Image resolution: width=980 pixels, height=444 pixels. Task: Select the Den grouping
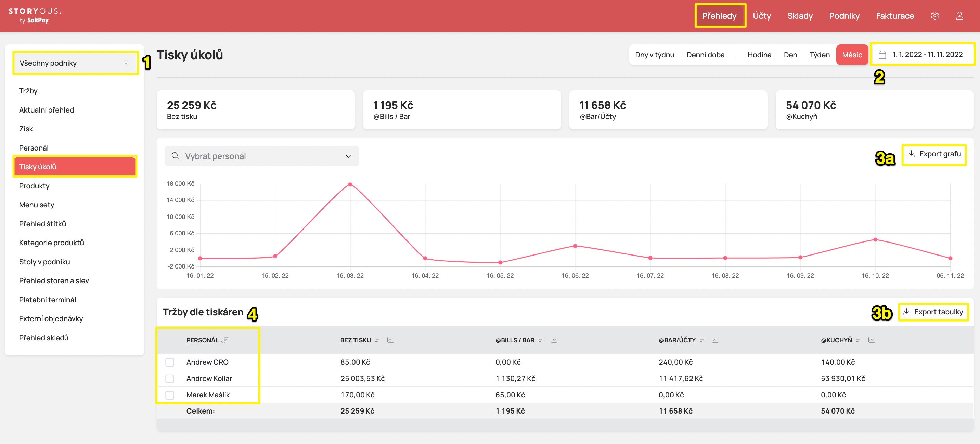pos(790,55)
